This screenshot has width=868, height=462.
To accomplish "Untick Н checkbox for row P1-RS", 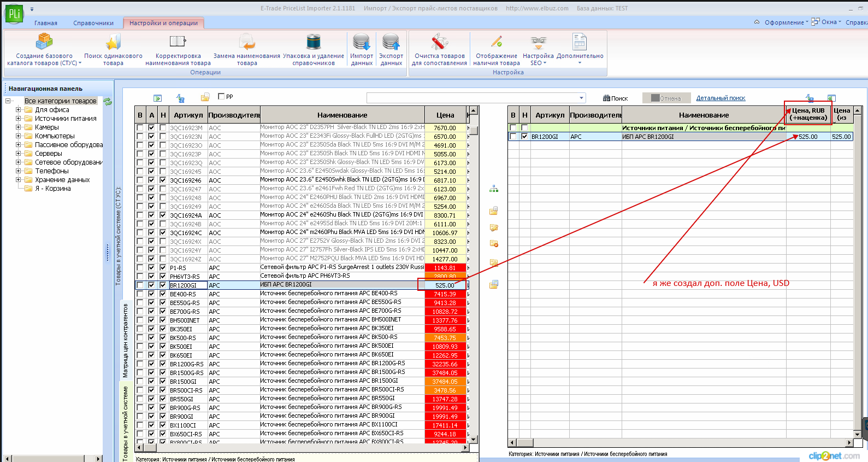I will coord(163,268).
